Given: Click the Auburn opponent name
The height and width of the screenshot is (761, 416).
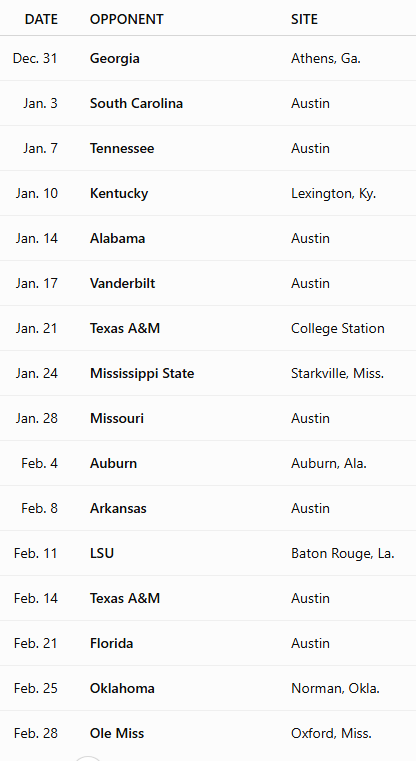Looking at the screenshot, I should (113, 463).
